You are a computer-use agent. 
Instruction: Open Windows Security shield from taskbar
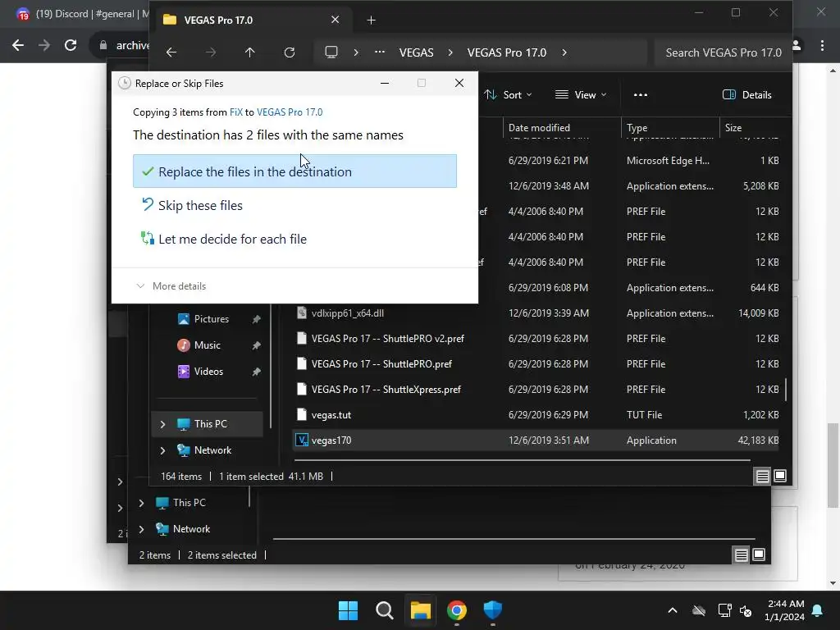(x=492, y=610)
